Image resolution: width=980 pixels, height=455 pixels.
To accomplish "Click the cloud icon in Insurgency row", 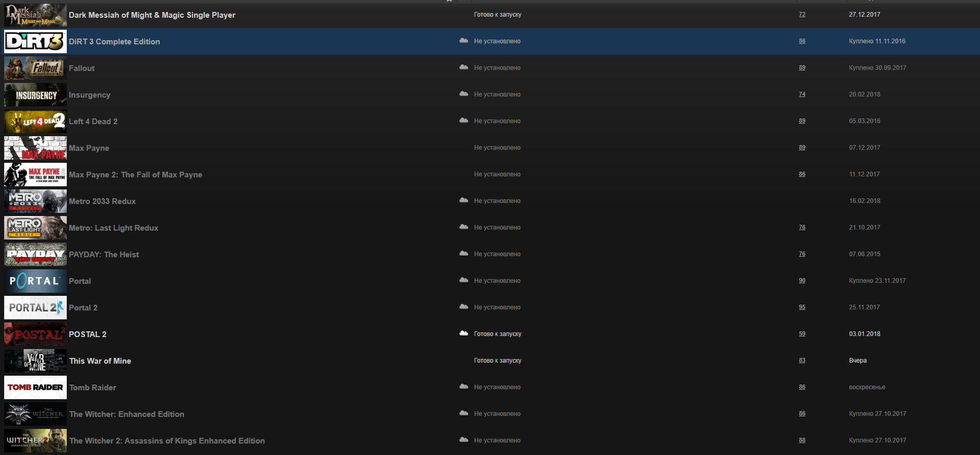I will [x=464, y=94].
